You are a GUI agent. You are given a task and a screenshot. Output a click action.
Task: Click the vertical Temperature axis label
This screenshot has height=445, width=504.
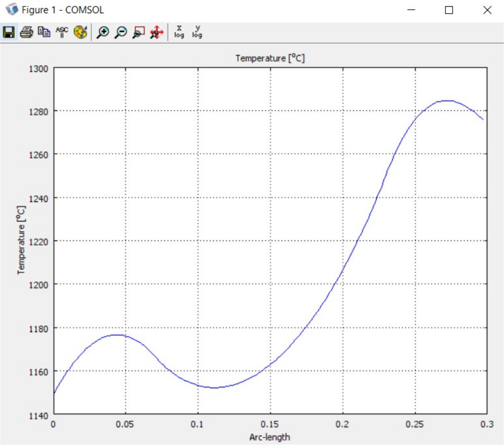[21, 241]
